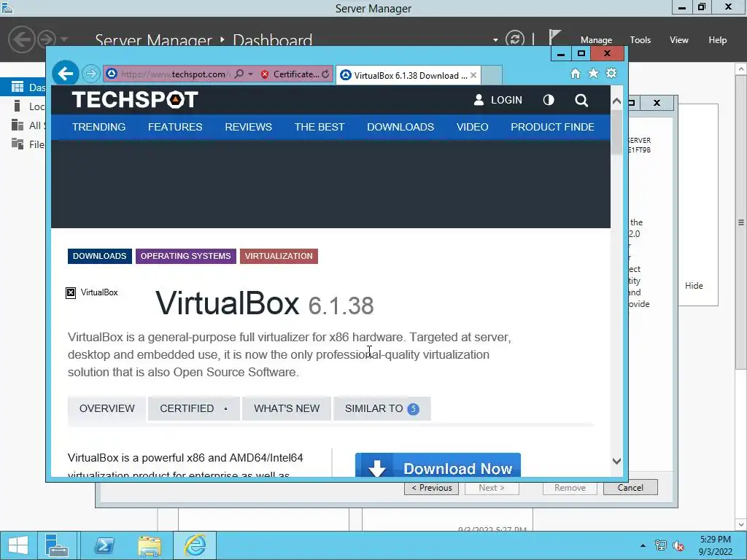Select the SIMILAR TO tab

point(382,408)
